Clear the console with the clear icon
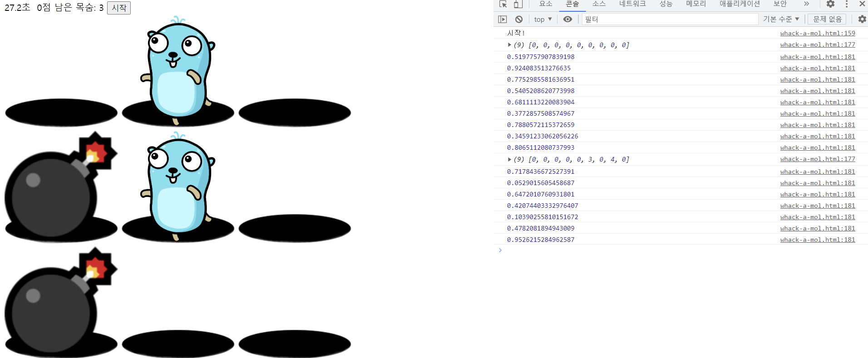The width and height of the screenshot is (868, 358). (519, 19)
